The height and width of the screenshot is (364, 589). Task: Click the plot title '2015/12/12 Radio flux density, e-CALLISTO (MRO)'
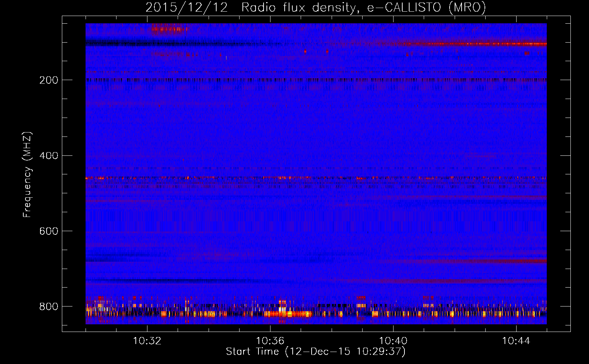coord(316,7)
